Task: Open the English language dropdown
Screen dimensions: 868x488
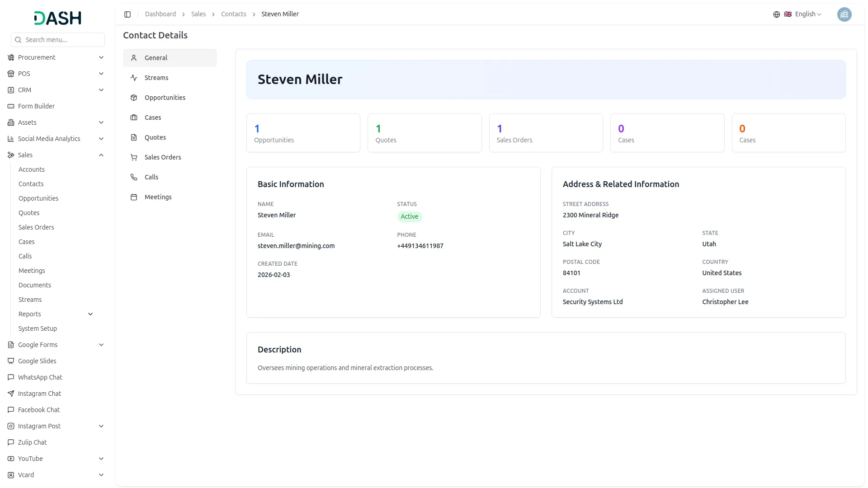Action: click(808, 14)
